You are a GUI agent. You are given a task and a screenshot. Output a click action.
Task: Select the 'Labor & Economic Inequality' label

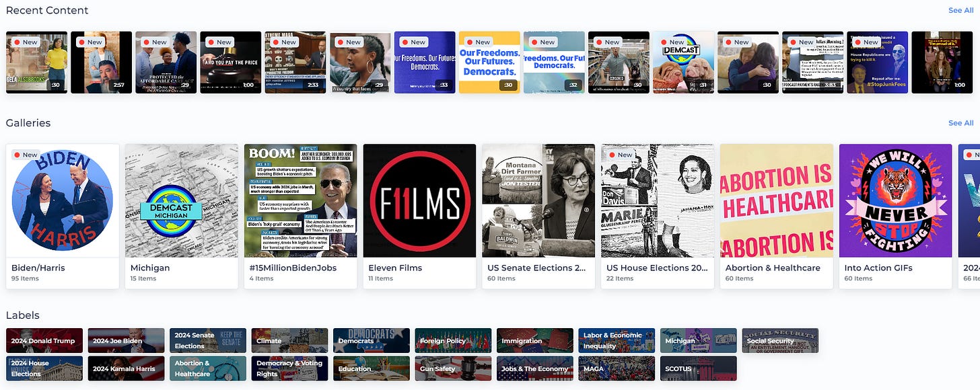(617, 340)
